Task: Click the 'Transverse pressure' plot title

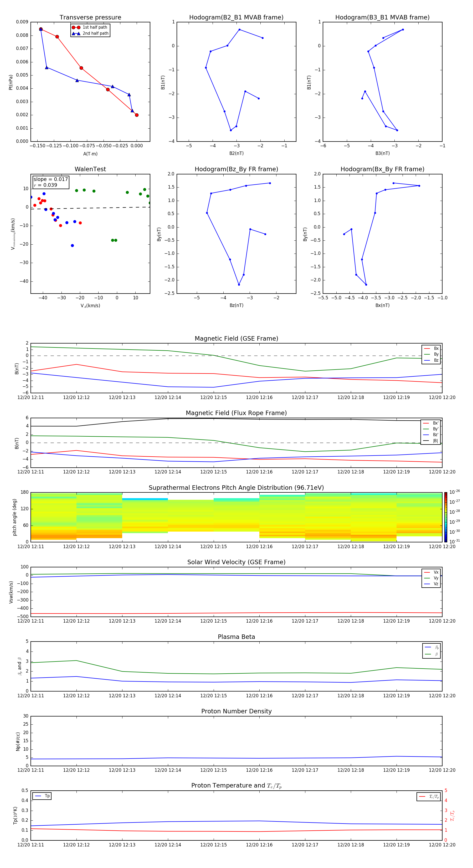Action: click(x=90, y=18)
